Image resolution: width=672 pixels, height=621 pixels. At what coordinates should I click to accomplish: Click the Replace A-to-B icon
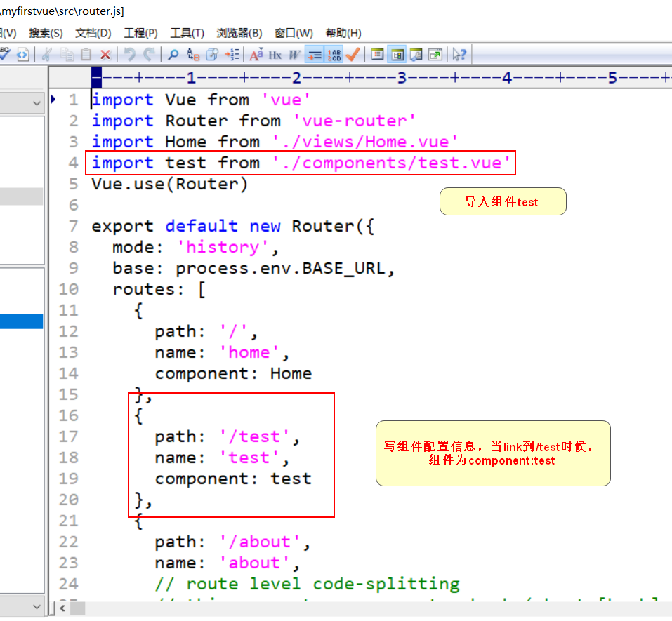[193, 55]
